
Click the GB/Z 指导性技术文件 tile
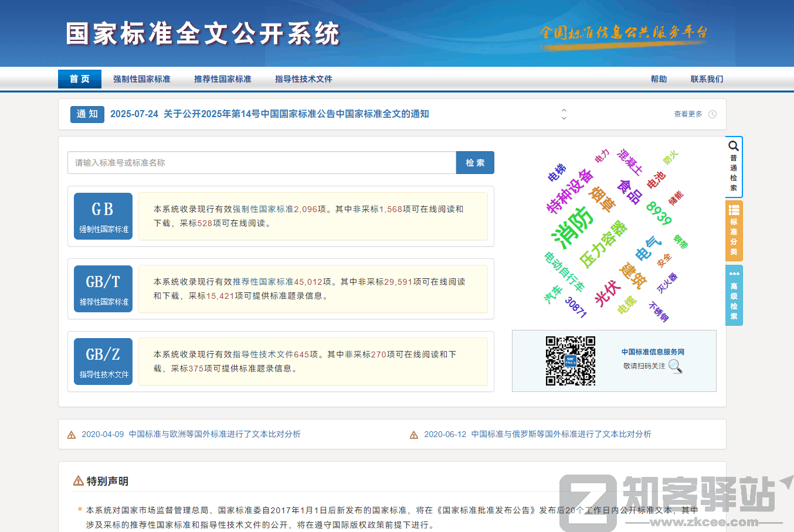pos(103,361)
